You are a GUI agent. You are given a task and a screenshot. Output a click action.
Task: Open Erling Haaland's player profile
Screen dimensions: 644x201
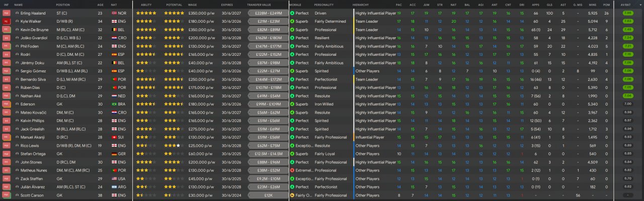(32, 13)
